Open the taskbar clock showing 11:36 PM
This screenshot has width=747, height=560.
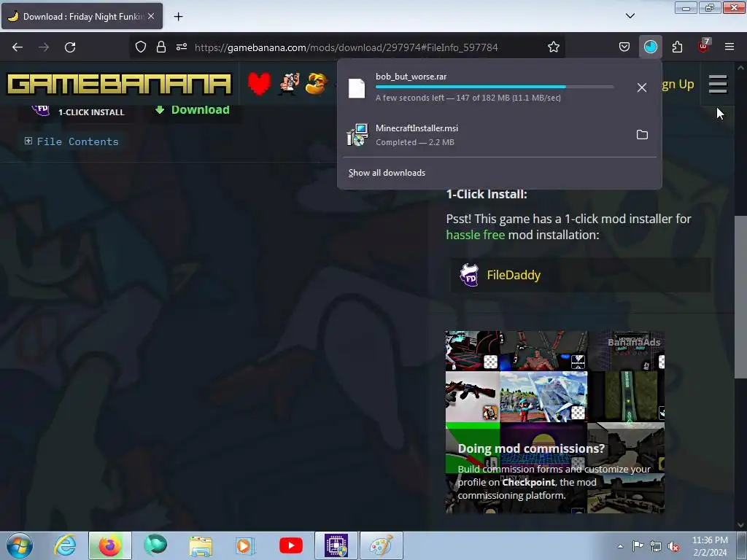710,546
